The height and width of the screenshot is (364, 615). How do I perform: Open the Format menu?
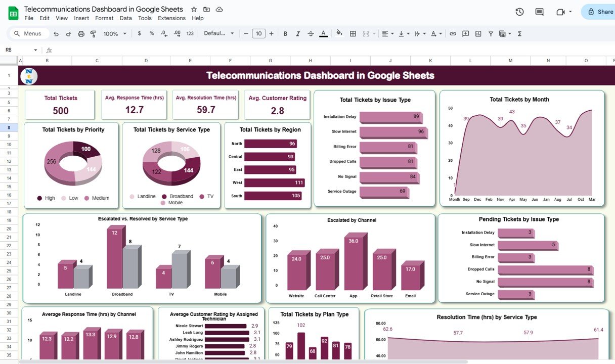pos(104,18)
